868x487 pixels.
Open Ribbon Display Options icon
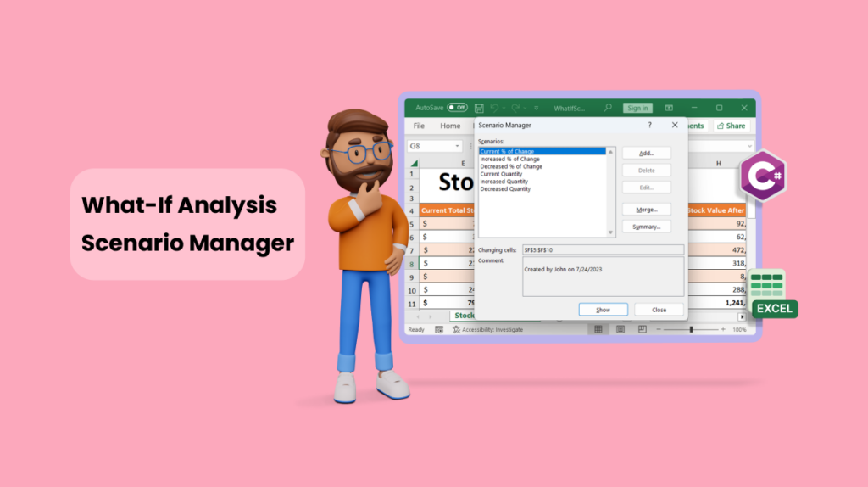(x=669, y=108)
